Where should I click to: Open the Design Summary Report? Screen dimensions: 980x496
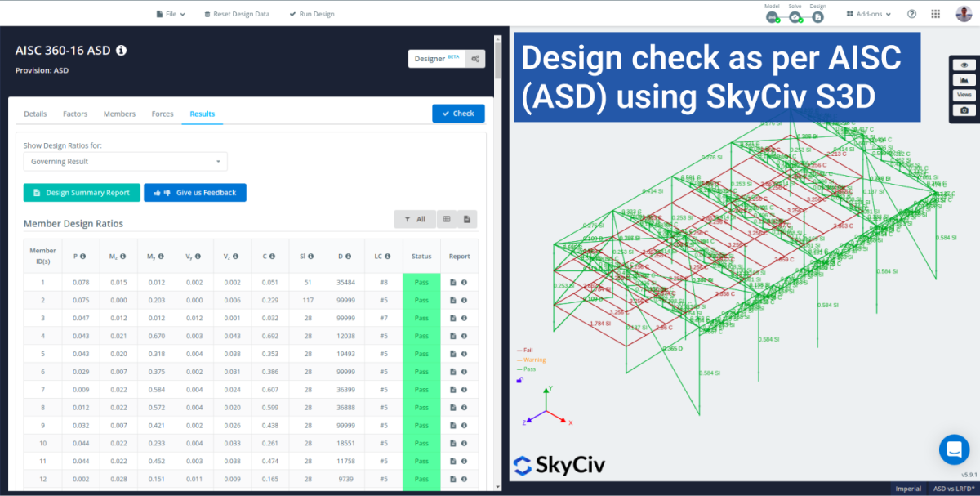point(82,193)
